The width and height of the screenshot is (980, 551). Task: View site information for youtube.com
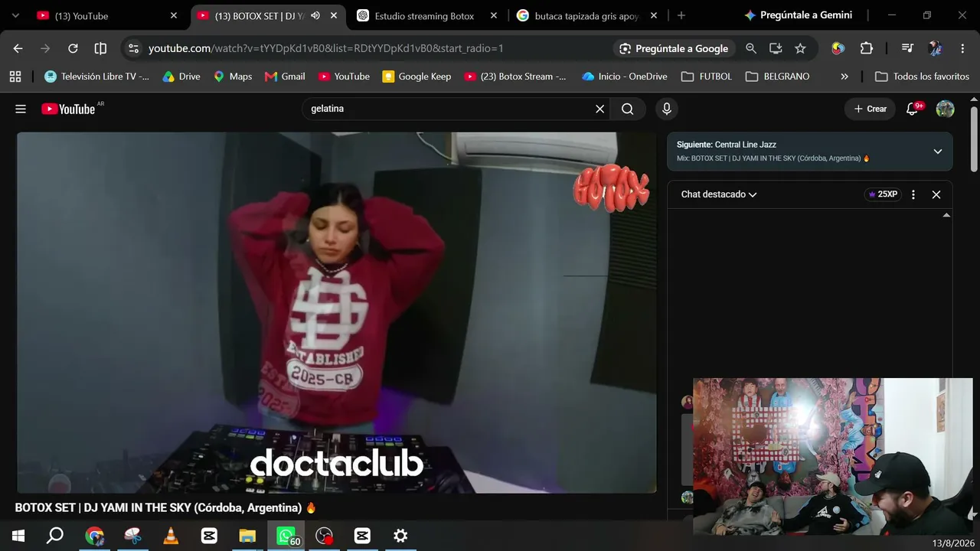click(133, 48)
